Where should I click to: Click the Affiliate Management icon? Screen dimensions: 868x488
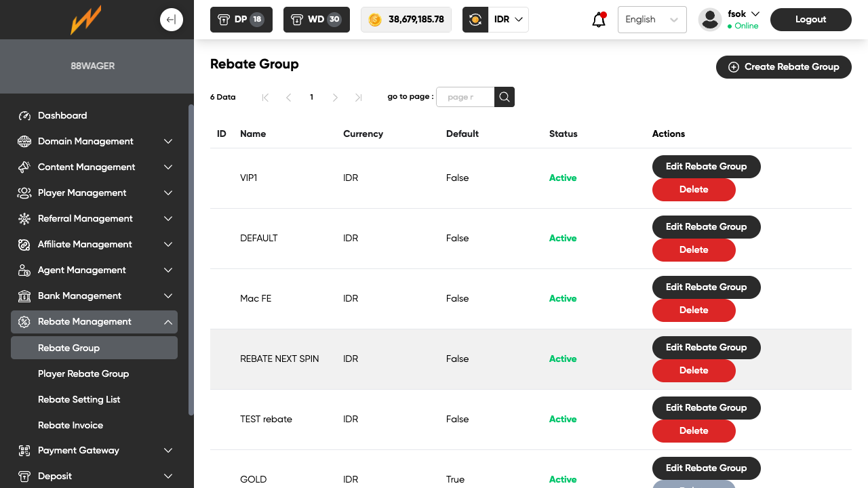[24, 245]
